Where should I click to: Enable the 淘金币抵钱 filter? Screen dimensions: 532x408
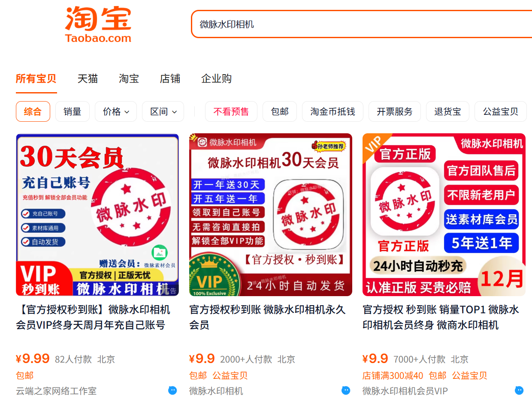333,111
